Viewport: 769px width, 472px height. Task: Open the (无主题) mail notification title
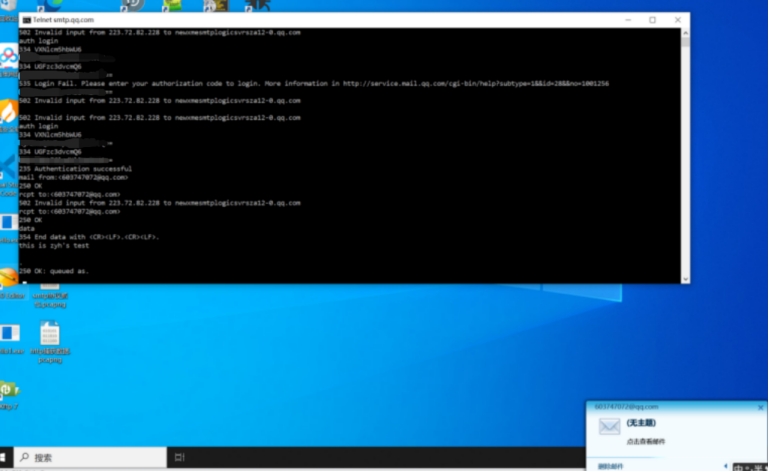coord(641,423)
